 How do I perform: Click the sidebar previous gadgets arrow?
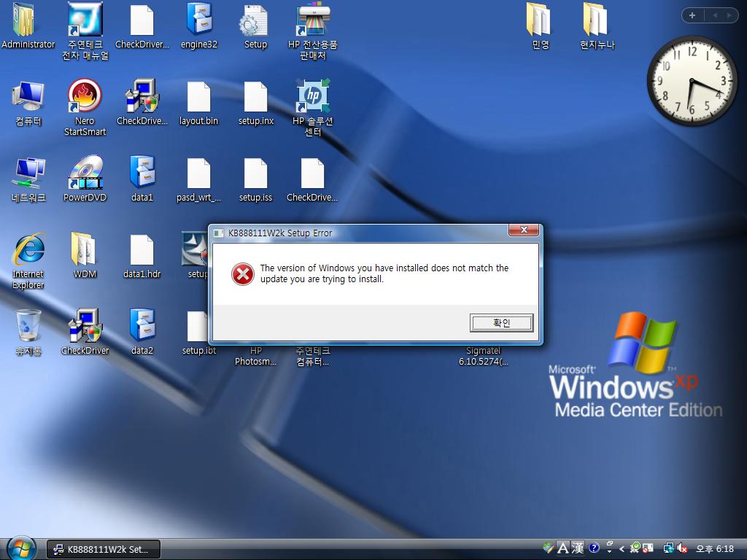point(715,15)
